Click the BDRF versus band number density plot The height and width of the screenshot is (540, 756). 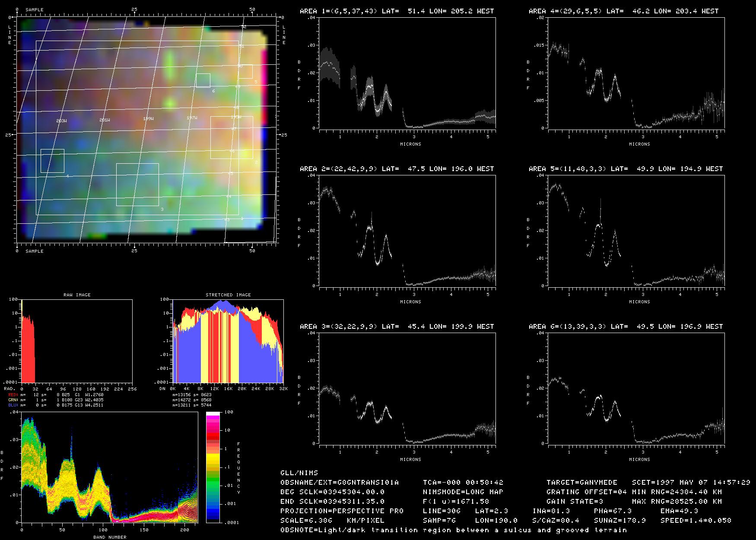110,467
